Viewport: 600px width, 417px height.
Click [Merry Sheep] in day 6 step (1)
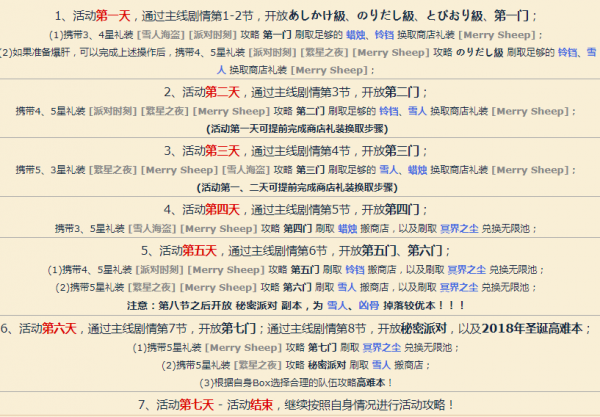pyautogui.click(x=244, y=347)
